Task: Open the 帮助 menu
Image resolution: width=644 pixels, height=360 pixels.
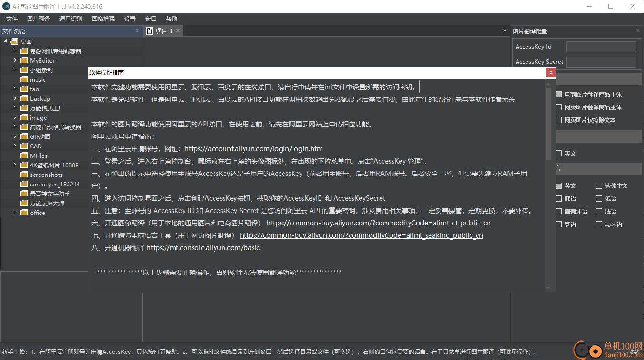Action: (172, 19)
